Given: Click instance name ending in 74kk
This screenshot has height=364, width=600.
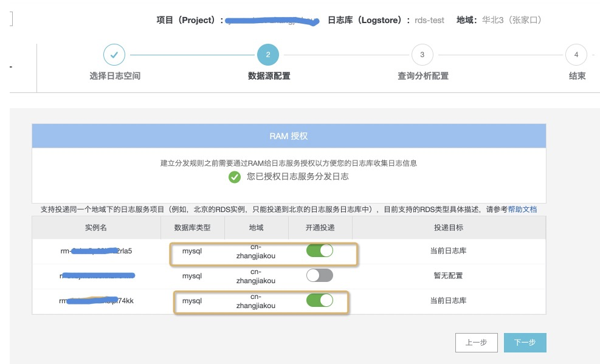Looking at the screenshot, I should point(96,301).
